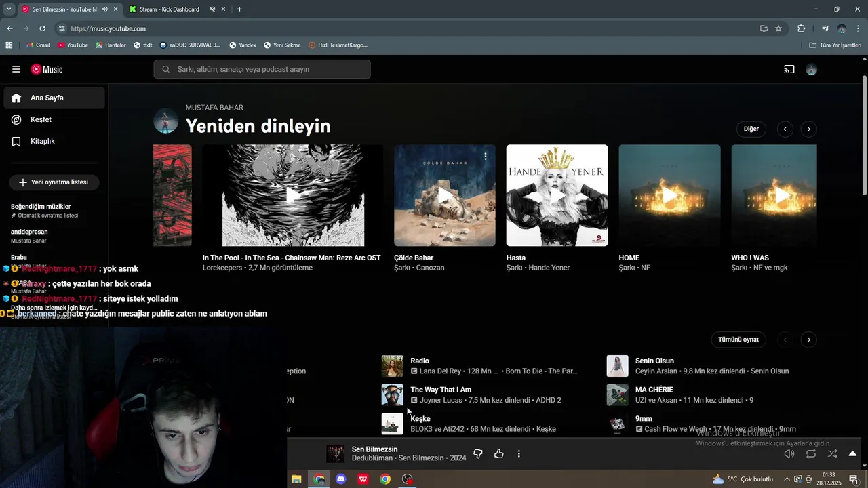Screen dimensions: 868x488
Task: Open Chrome three-dot menu
Action: point(859,28)
